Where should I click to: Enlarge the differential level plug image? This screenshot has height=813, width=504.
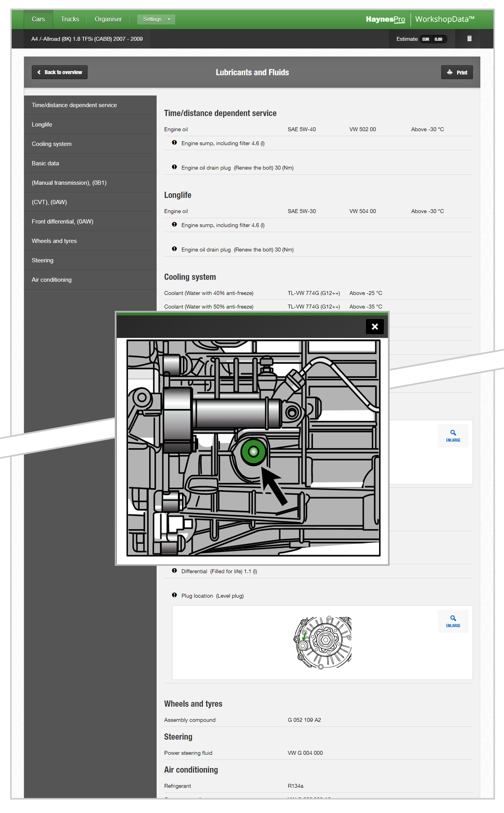(453, 621)
